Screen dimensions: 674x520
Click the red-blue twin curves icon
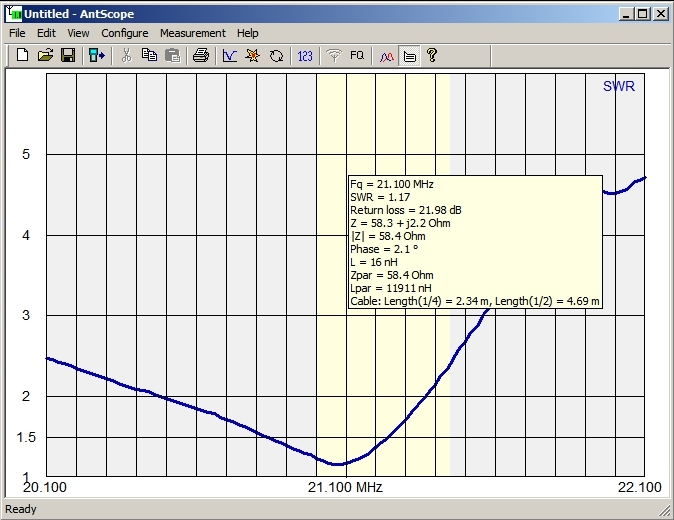[x=386, y=55]
